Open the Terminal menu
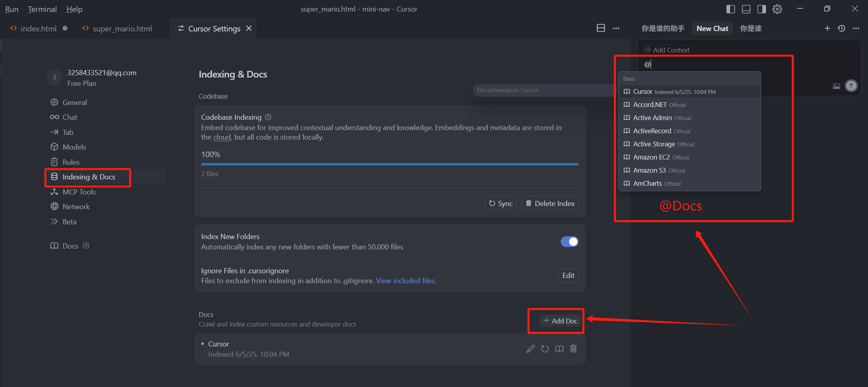Image resolution: width=868 pixels, height=387 pixels. tap(42, 9)
